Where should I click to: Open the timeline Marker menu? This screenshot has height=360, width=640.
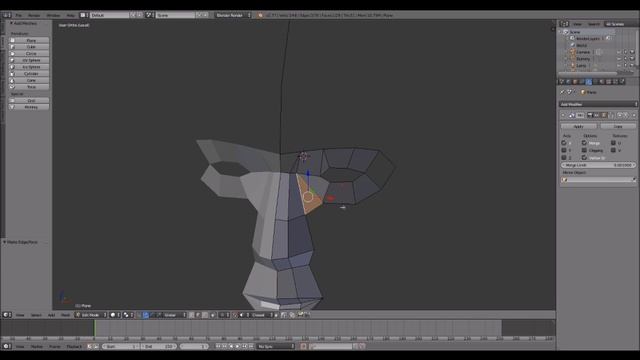click(x=36, y=346)
